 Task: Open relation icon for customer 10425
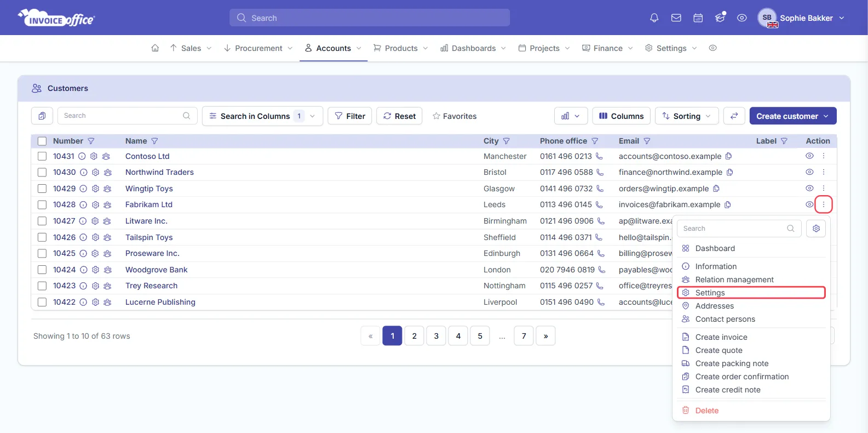pos(107,253)
